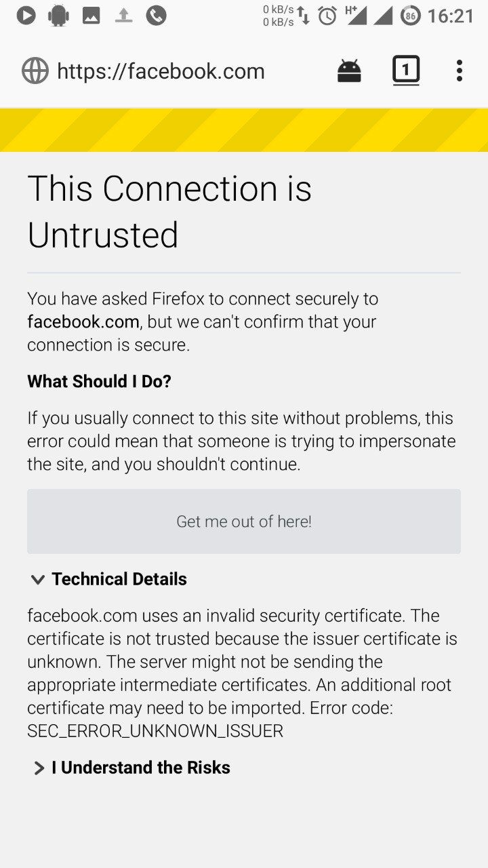Tap the I Understand the Risks label

point(141,768)
